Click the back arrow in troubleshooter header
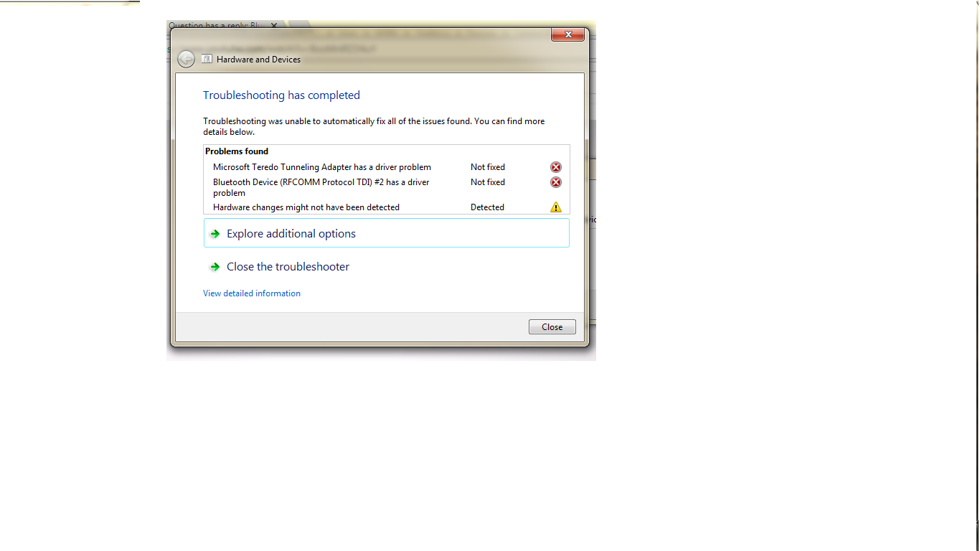Image resolution: width=980 pixels, height=551 pixels. tap(186, 60)
